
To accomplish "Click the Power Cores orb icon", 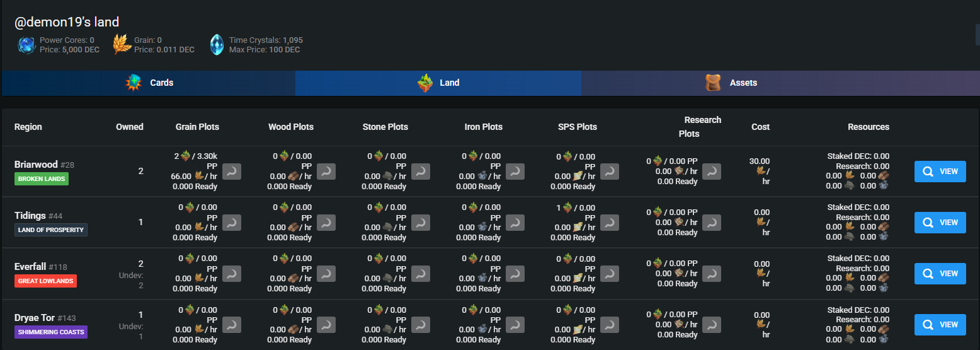I will click(26, 45).
